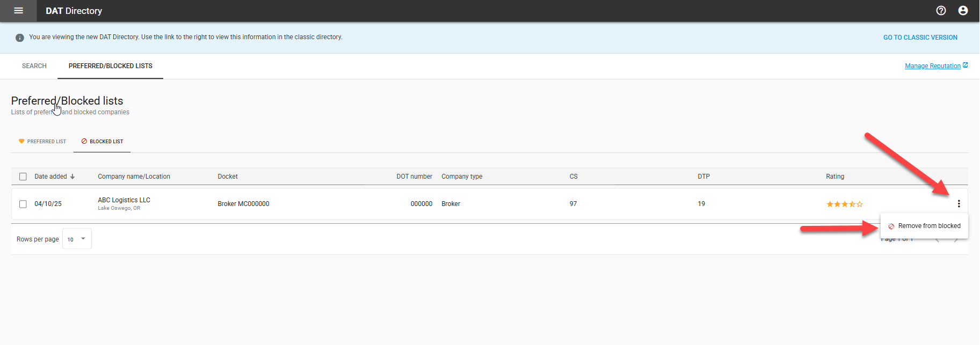980x345 pixels.
Task: Click the heart icon on Preferred List
Action: point(21,142)
